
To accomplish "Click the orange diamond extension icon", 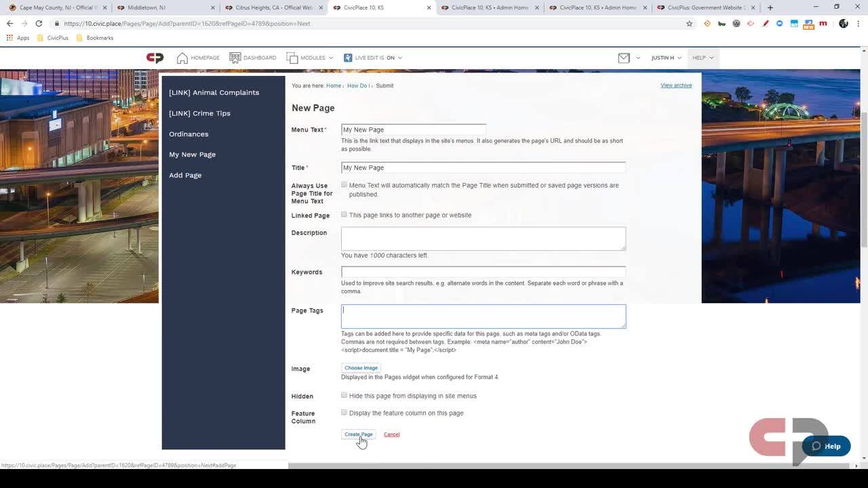I will (x=707, y=23).
